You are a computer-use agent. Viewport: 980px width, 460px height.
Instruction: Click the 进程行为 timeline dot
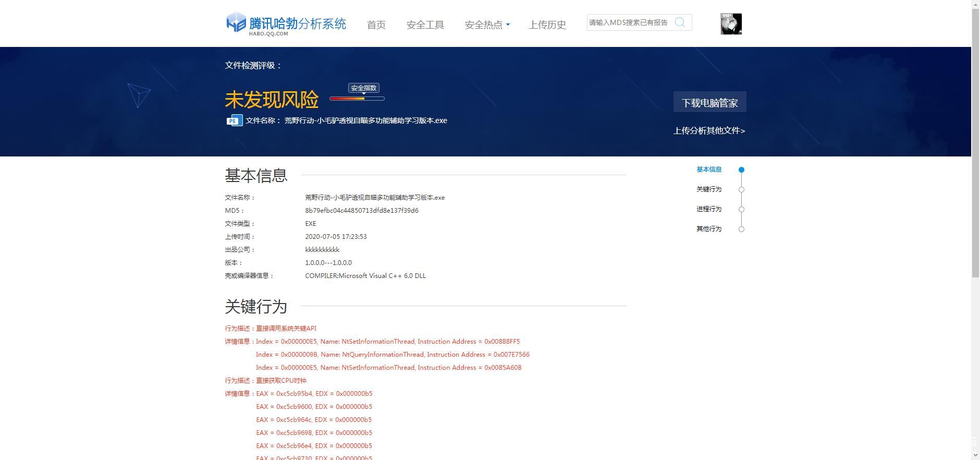coord(741,209)
